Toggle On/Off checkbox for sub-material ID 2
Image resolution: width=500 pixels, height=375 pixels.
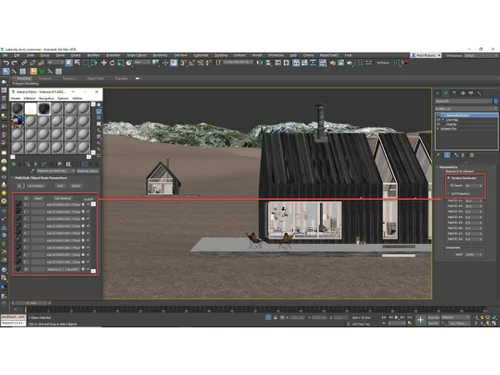88,212
